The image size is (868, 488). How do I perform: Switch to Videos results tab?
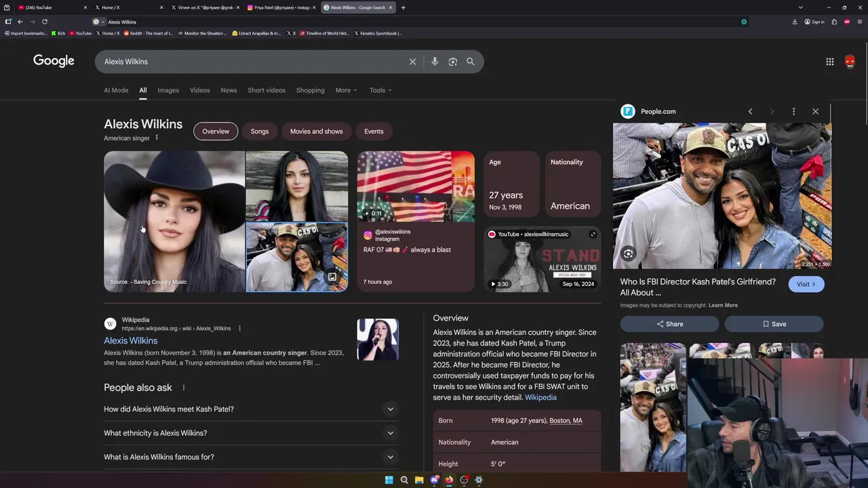(x=199, y=90)
